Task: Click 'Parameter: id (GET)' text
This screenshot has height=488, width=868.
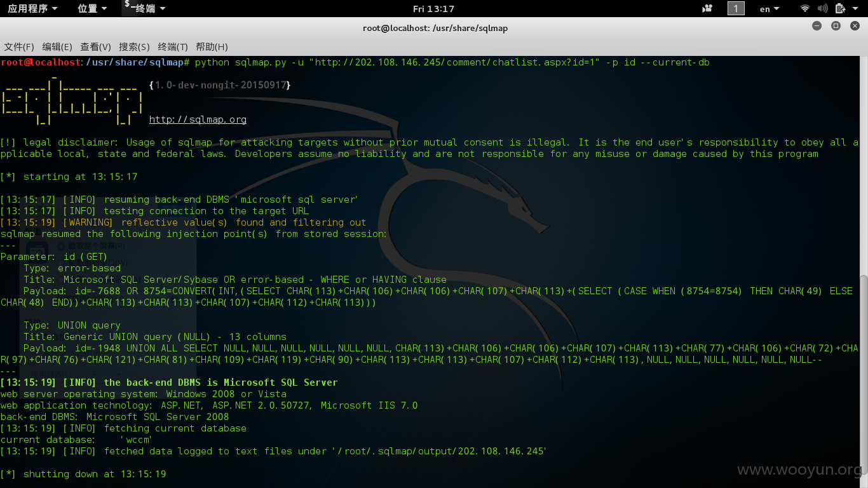Action: [x=54, y=257]
